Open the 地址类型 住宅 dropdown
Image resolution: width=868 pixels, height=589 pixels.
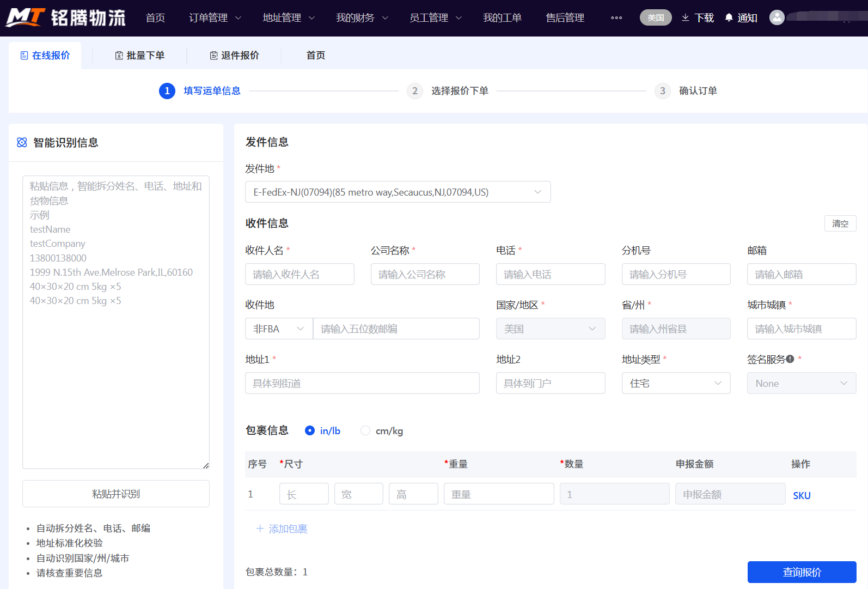(x=676, y=383)
